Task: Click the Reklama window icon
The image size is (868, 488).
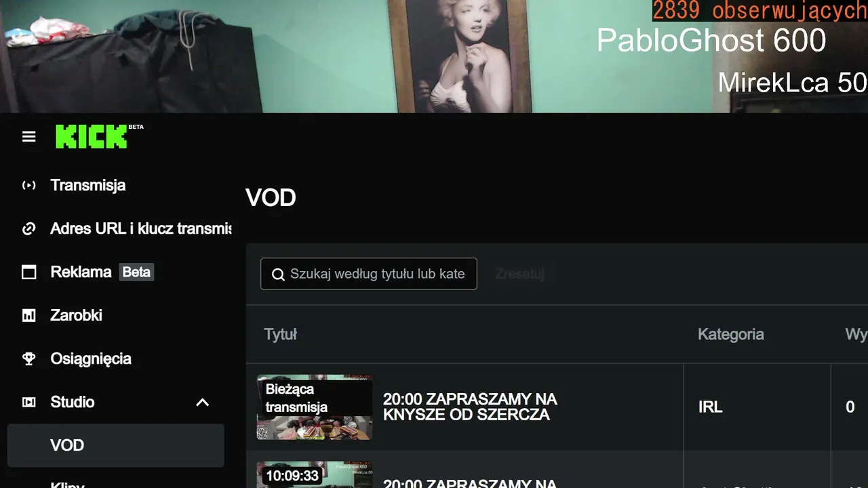Action: (28, 272)
